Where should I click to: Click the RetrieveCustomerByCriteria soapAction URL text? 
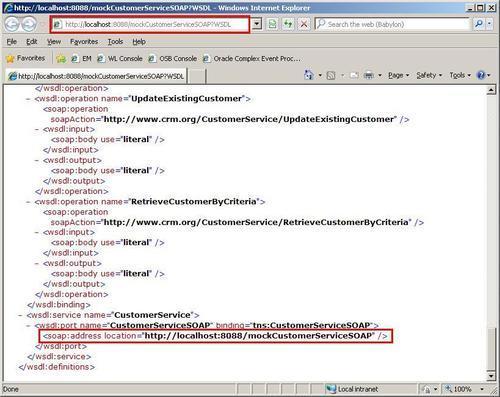tap(256, 222)
